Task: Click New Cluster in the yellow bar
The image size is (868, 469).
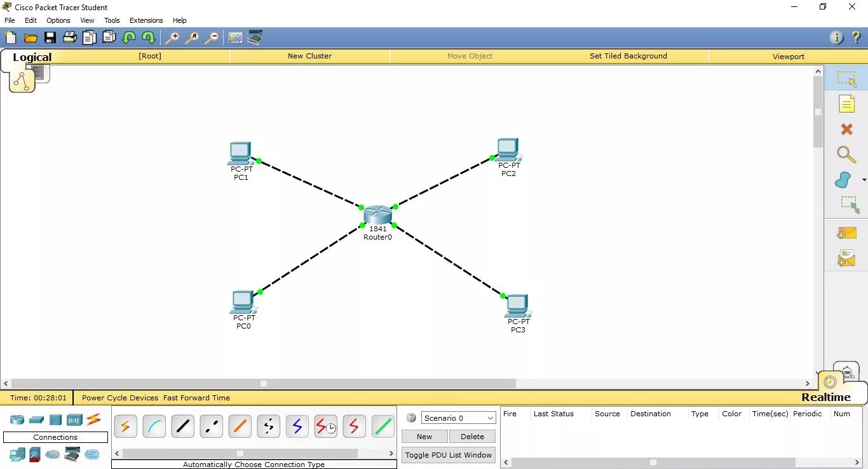Action: 309,56
